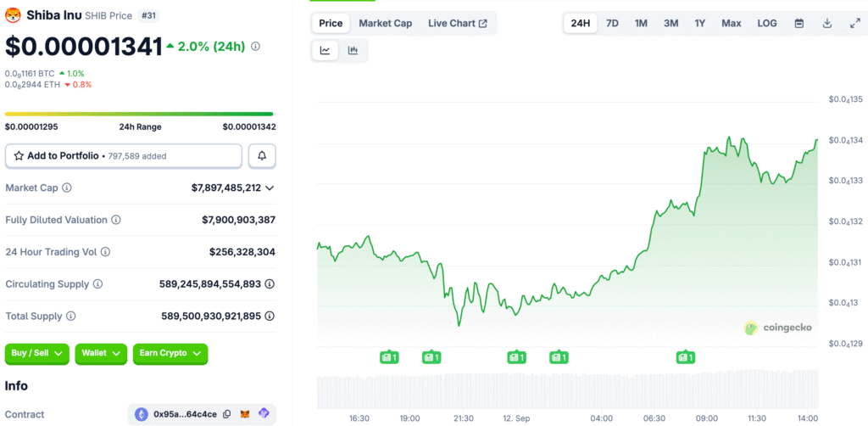Click info icon after circulating supply value

coord(270,284)
